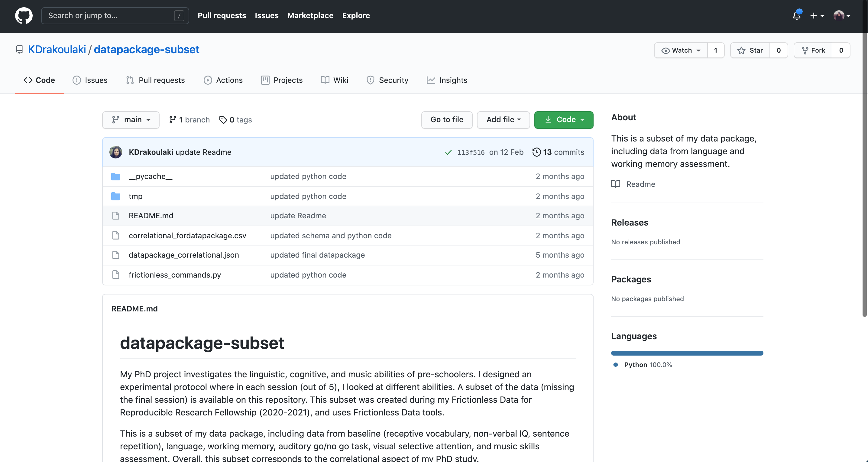
Task: View the 0 tags link
Action: tap(235, 120)
